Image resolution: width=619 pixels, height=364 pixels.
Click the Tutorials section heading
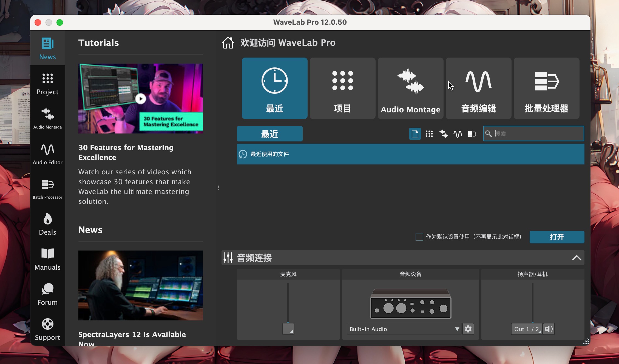(98, 43)
